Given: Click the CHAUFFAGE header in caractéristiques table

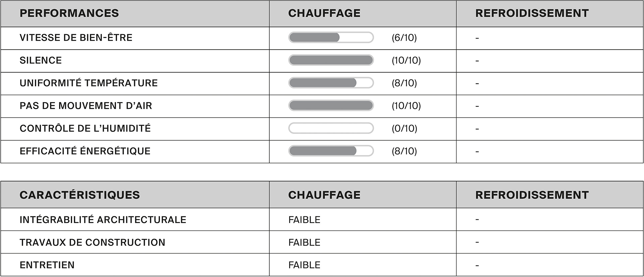Looking at the screenshot, I should click(324, 195).
